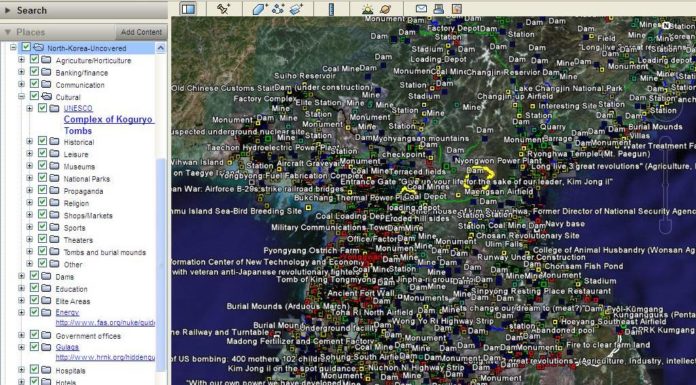Screen dimensions: 696x385
Task: Click the Print icon in toolbar
Action: coord(439,8)
